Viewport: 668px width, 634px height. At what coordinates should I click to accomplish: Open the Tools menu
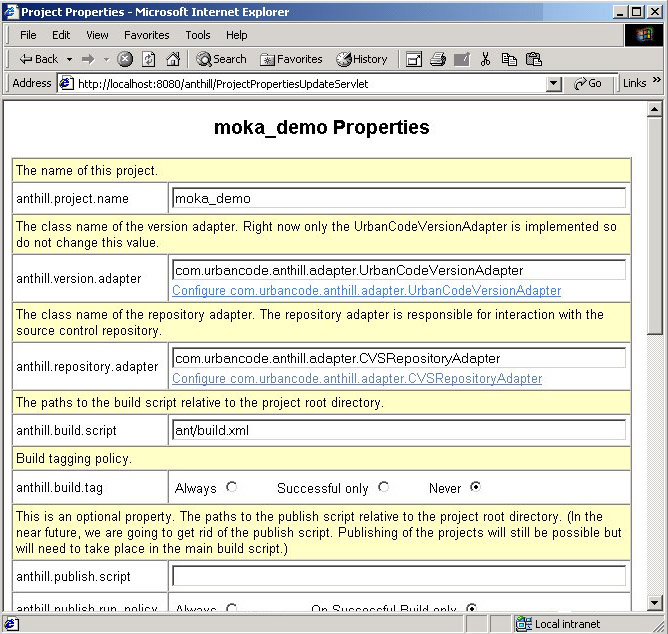pyautogui.click(x=198, y=35)
